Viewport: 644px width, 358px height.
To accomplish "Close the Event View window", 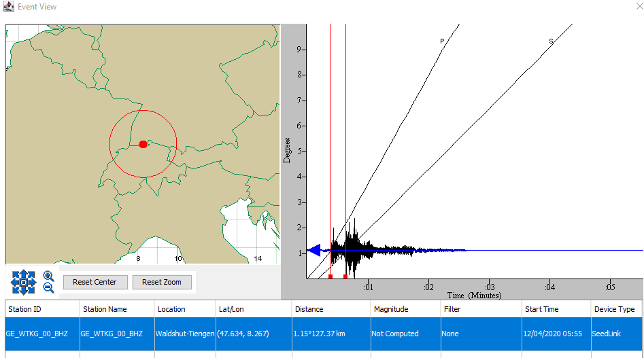I will coord(632,7).
